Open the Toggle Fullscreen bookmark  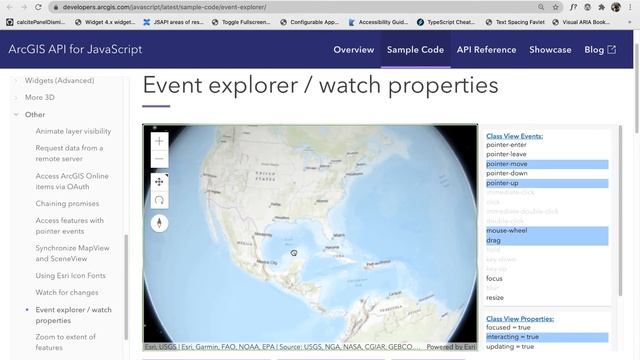coord(242,22)
